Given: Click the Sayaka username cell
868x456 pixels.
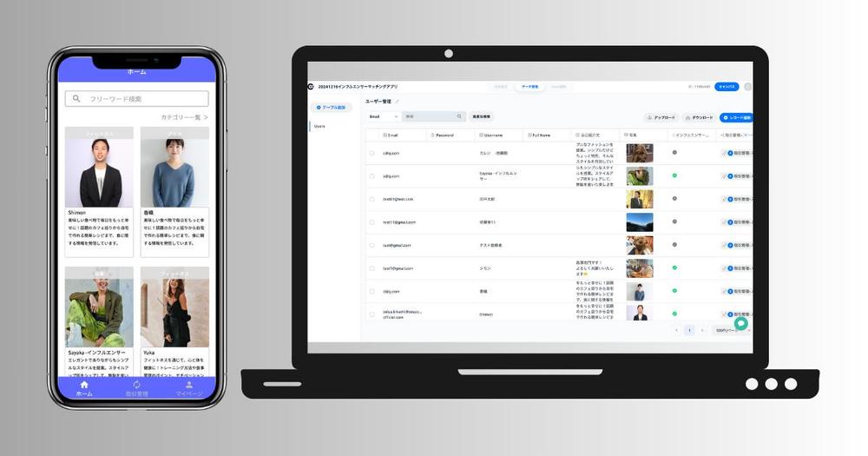Looking at the screenshot, I should 498,176.
